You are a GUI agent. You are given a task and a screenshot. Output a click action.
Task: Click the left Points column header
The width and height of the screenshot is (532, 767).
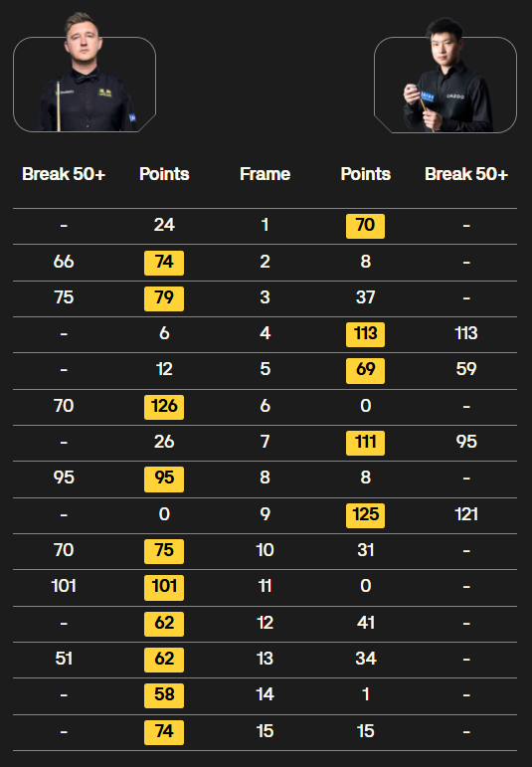click(164, 174)
